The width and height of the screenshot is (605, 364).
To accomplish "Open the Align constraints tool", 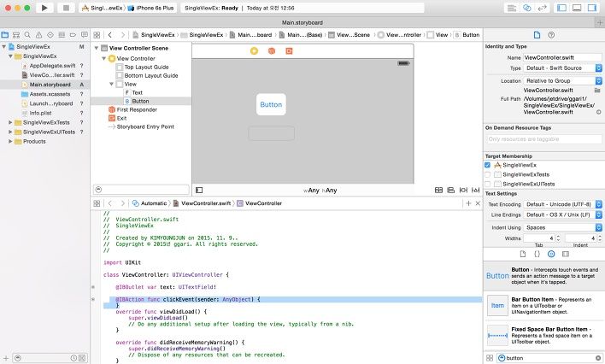I will 450,191.
